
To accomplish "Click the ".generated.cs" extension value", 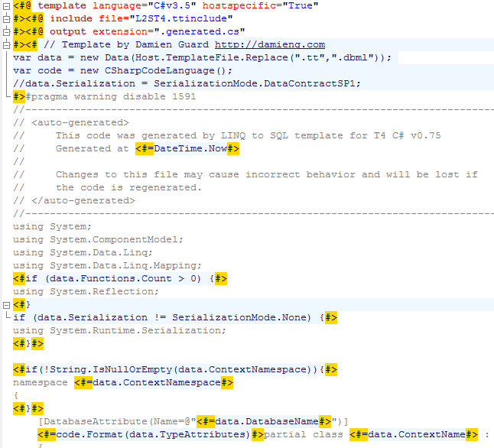I will [x=204, y=31].
